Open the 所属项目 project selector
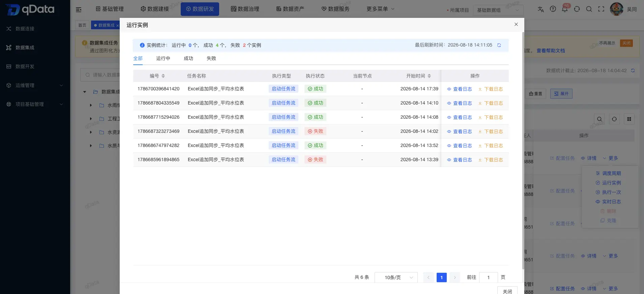 coord(498,10)
